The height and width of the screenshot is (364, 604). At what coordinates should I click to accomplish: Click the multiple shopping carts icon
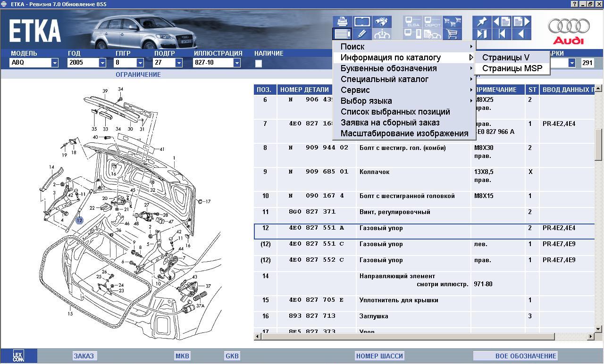pyautogui.click(x=453, y=22)
